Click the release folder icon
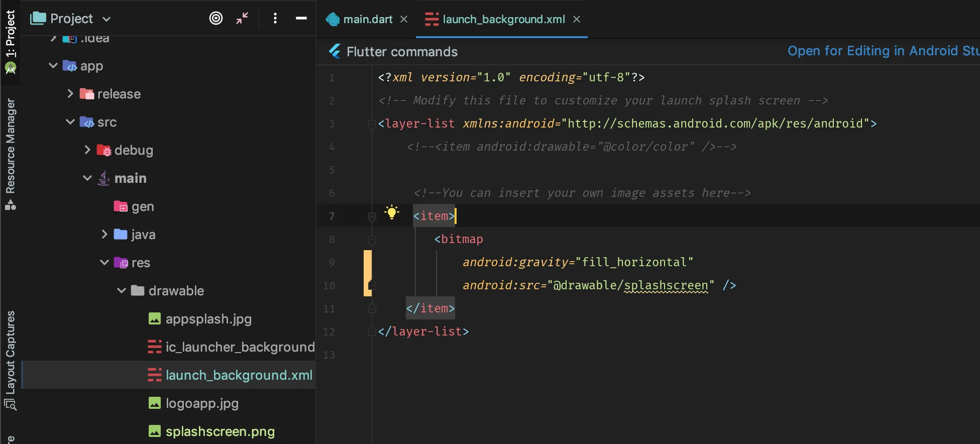 [87, 94]
